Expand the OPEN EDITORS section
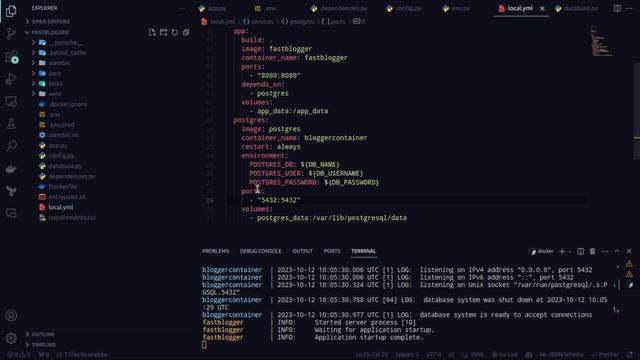The image size is (640, 360). coord(51,22)
